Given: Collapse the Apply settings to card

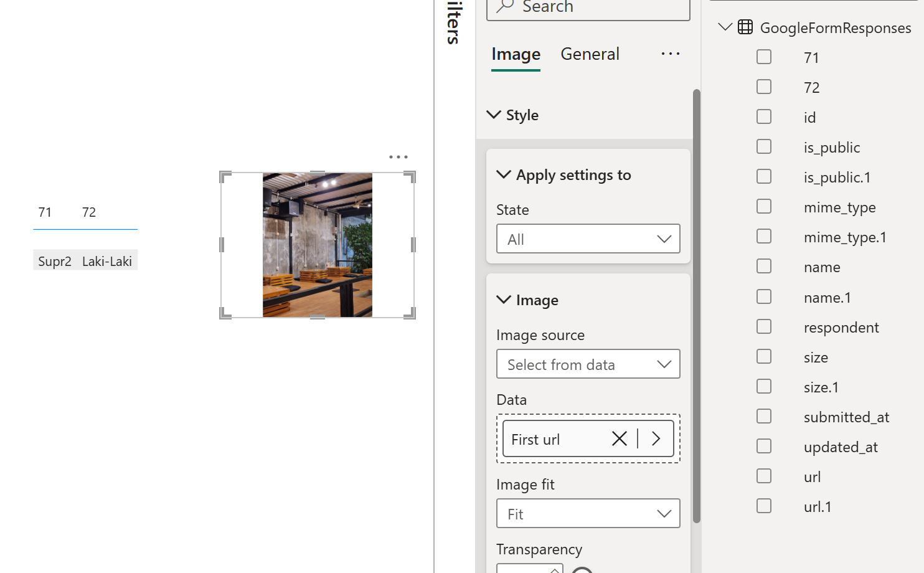Looking at the screenshot, I should (504, 174).
